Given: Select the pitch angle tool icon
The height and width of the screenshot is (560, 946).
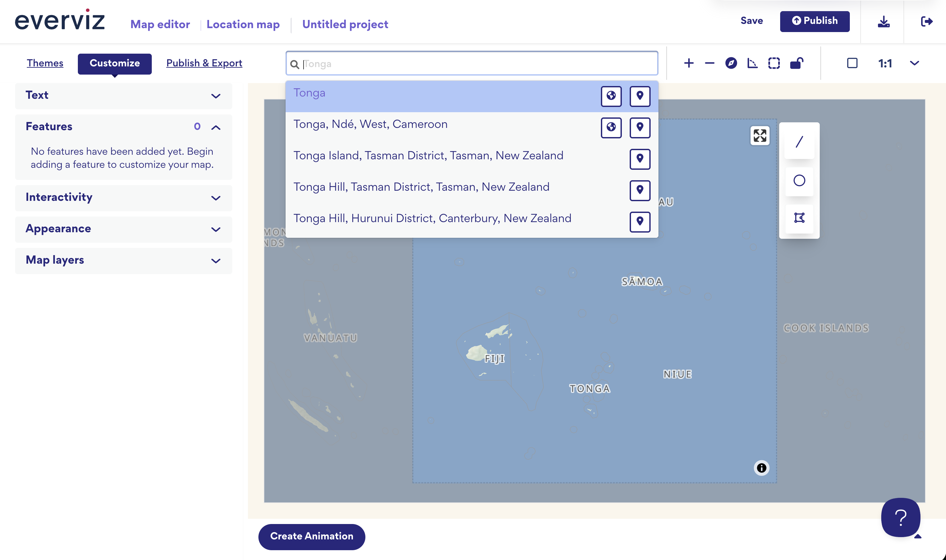Looking at the screenshot, I should (x=752, y=63).
